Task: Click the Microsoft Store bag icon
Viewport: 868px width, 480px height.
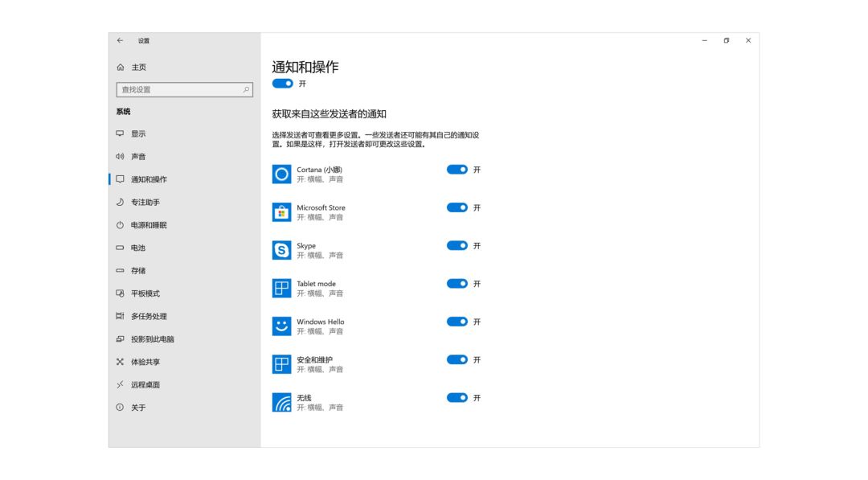Action: [x=282, y=212]
